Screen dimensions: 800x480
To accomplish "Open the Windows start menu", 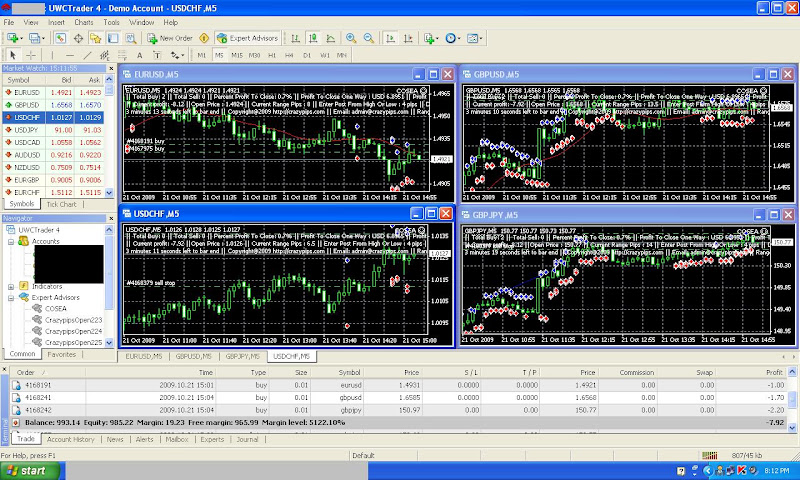I will (x=30, y=471).
